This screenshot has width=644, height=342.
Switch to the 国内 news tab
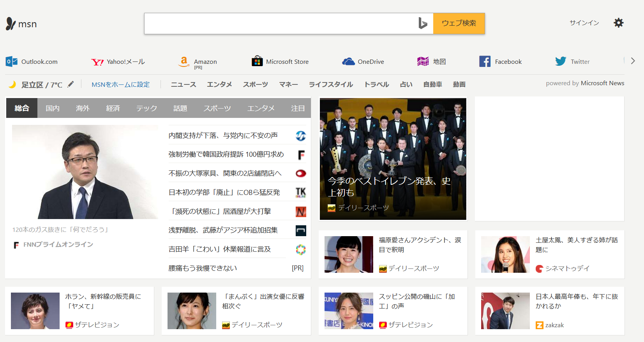click(53, 108)
